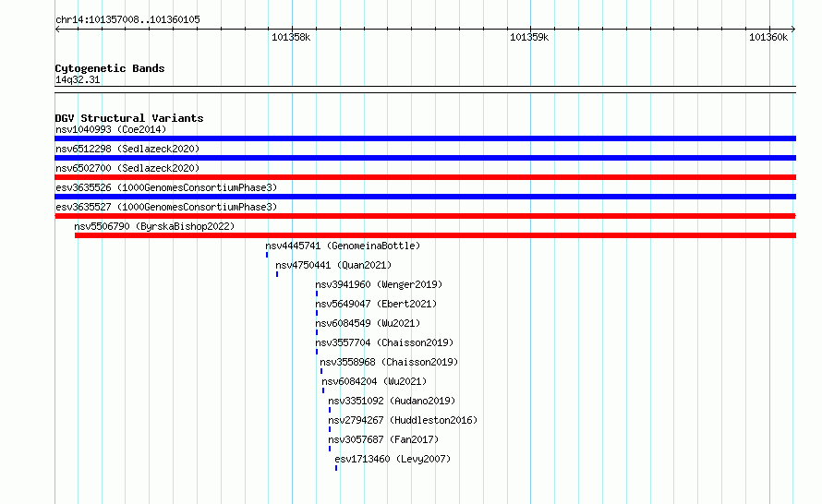The width and height of the screenshot is (822, 504).
Task: Select the nsv6084204 (Wu2021) variant marker
Action: 323,390
